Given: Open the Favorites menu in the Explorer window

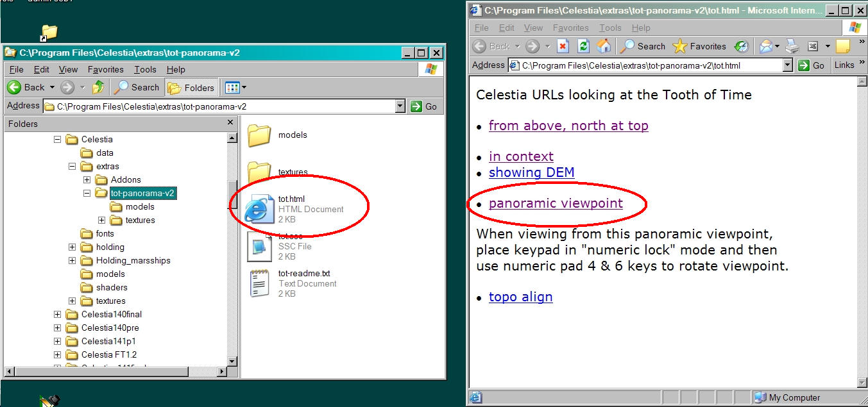Looking at the screenshot, I should pyautogui.click(x=106, y=69).
